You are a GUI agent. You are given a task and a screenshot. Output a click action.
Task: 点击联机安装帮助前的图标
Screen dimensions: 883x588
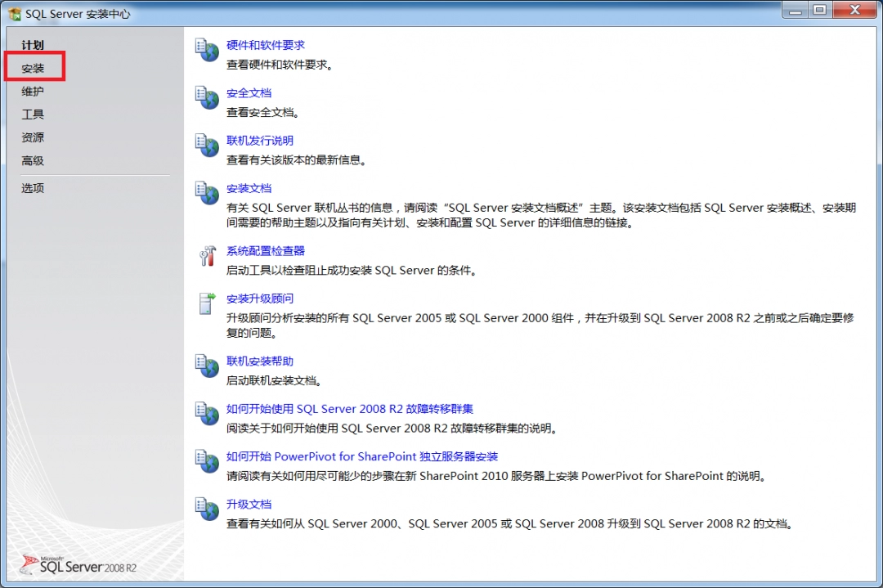(x=207, y=366)
